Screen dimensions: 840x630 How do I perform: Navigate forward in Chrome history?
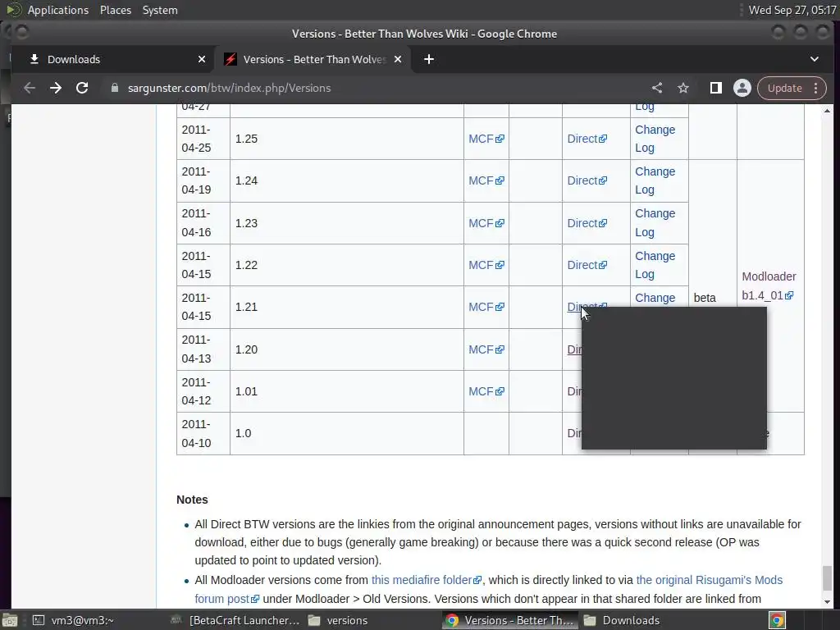(56, 88)
